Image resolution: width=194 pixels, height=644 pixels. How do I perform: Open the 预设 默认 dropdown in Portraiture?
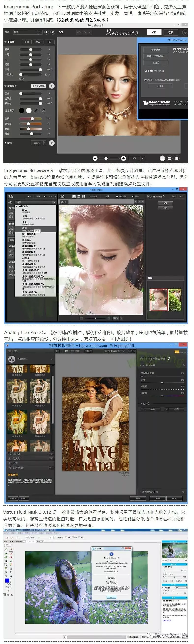pos(28,32)
